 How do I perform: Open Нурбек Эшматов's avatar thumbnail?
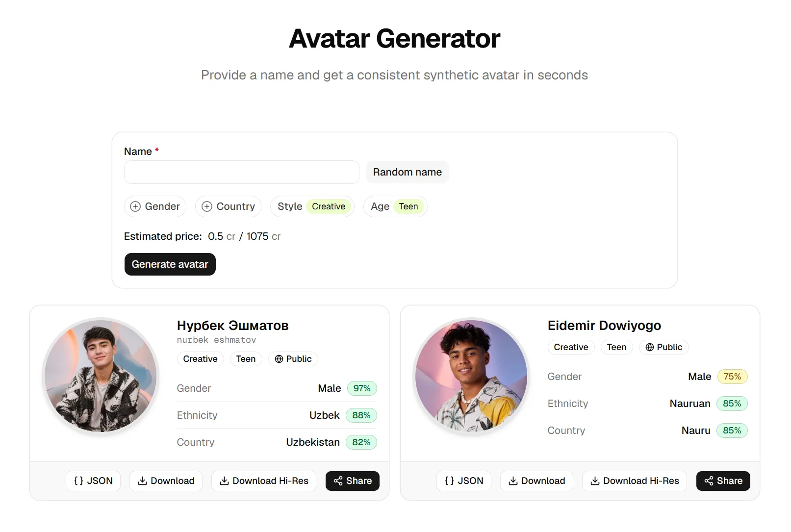(x=101, y=376)
